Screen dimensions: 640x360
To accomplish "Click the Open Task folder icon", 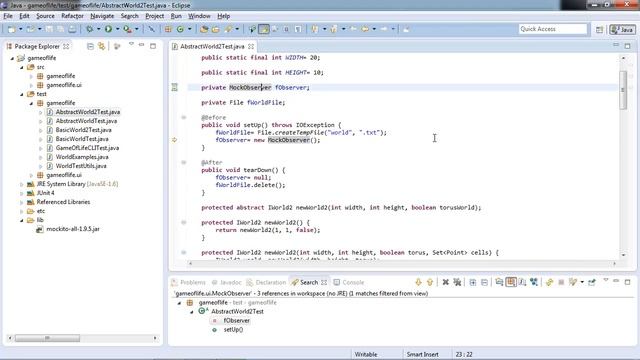I will point(216,29).
